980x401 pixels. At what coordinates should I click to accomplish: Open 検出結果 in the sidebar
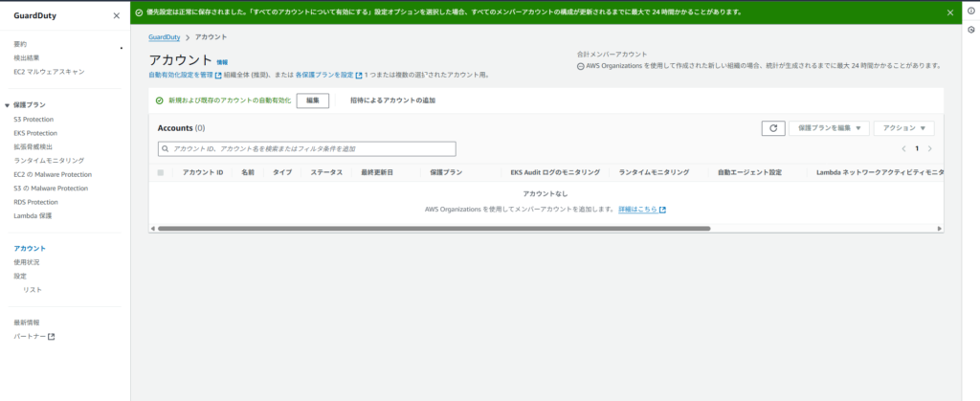coord(26,58)
